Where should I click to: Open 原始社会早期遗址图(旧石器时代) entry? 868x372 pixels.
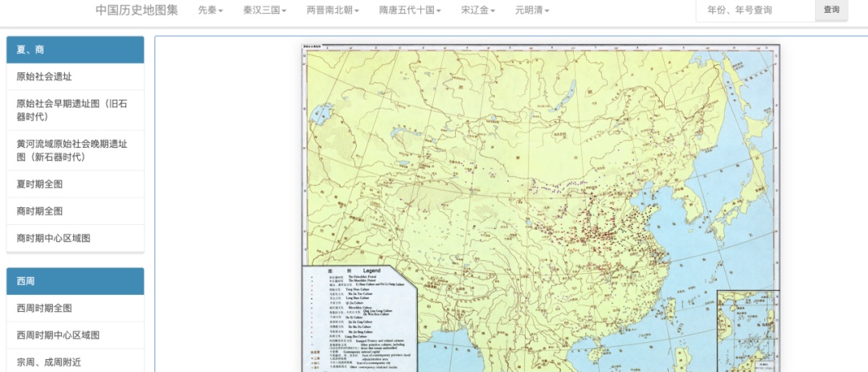[x=76, y=110]
